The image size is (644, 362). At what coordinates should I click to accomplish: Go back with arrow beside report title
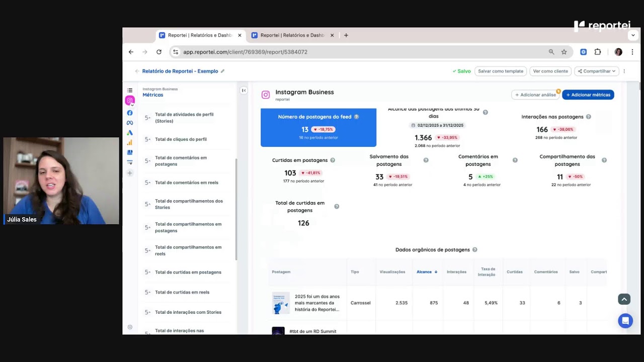click(x=137, y=71)
